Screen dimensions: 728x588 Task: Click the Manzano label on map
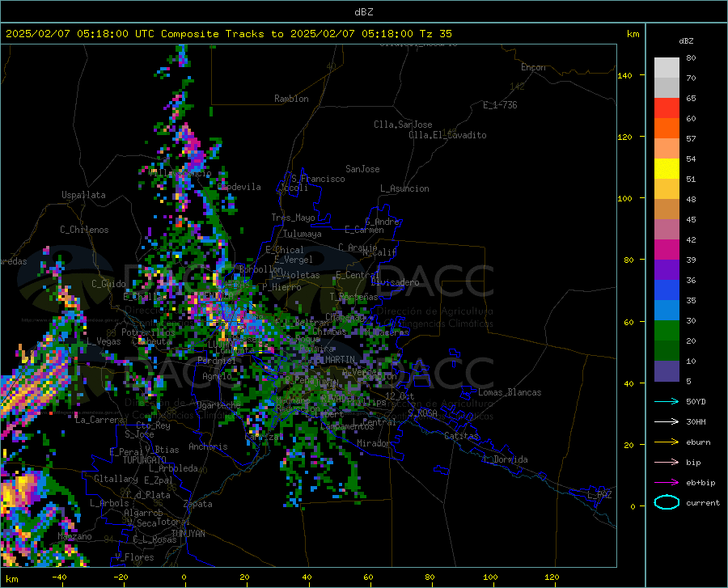click(x=74, y=536)
